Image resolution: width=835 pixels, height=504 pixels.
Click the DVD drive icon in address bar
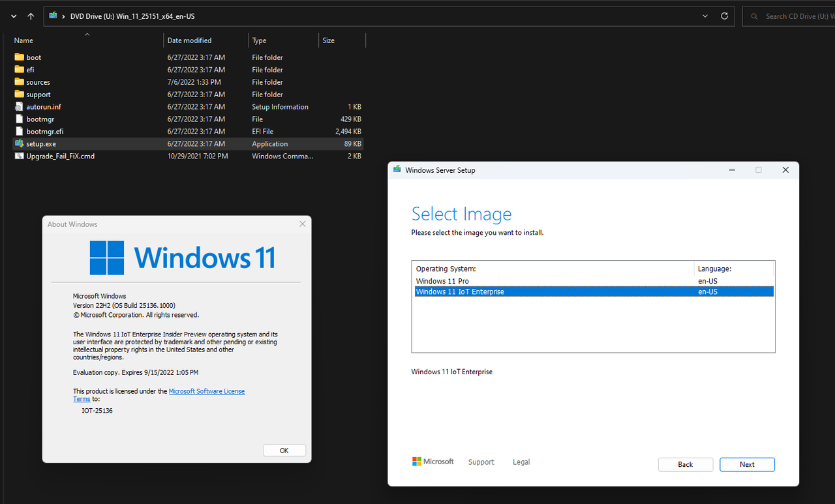pyautogui.click(x=53, y=16)
